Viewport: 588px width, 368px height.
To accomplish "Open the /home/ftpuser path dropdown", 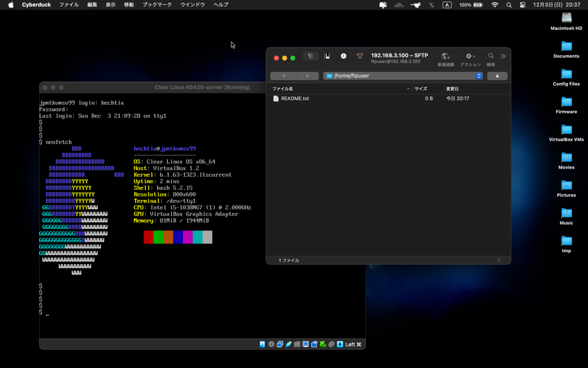I will [479, 76].
